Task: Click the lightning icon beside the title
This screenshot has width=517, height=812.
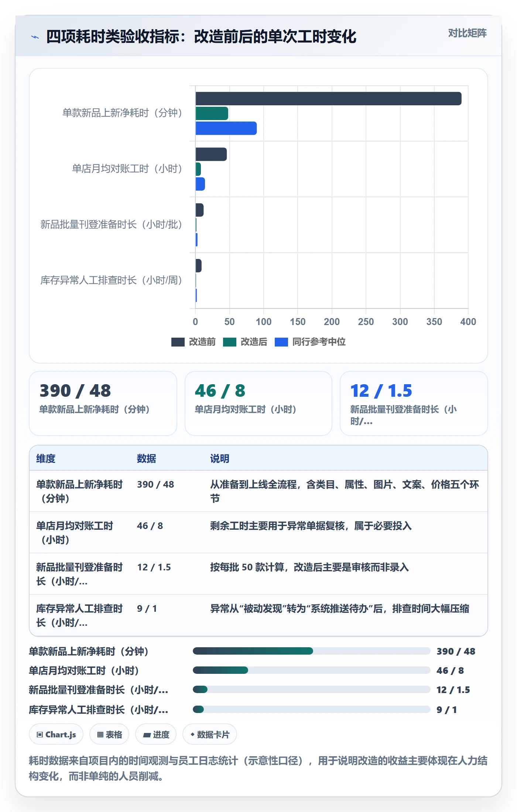Action: tap(35, 37)
